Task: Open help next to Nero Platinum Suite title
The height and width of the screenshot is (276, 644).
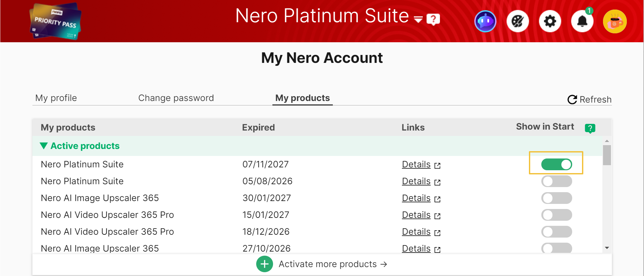Action: click(x=433, y=20)
